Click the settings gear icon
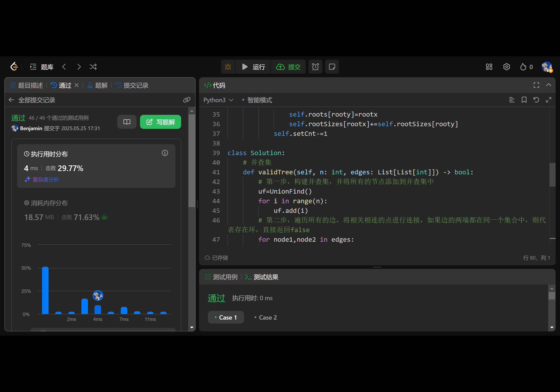The width and height of the screenshot is (560, 392). (x=506, y=67)
